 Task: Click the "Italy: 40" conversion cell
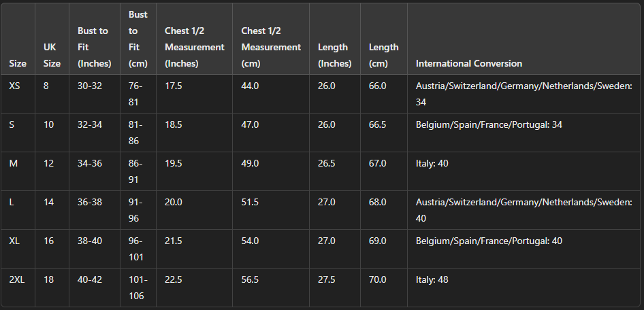[432, 163]
